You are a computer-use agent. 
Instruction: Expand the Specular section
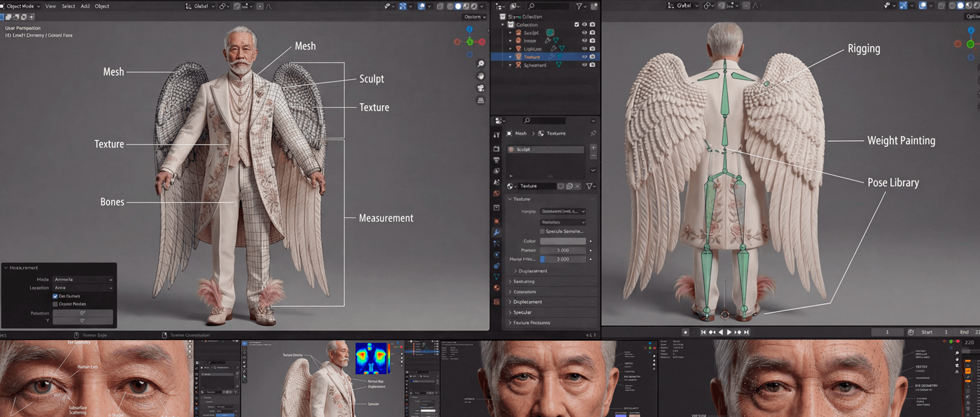pos(522,312)
